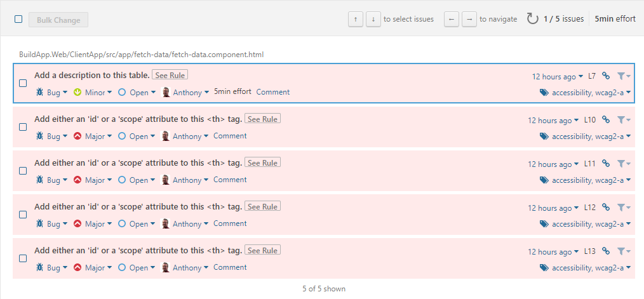
Task: Copy permalink icon for L7 issue
Action: [606, 76]
